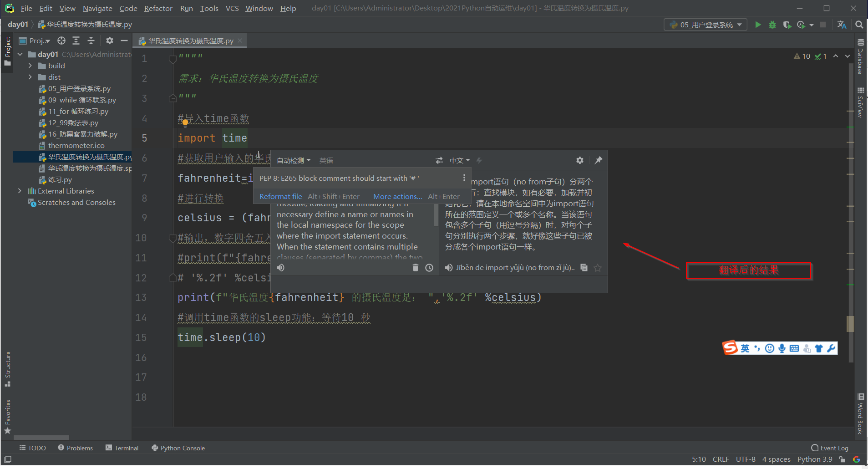Screen dimensions: 868x469
Task: Open the translation settings gear
Action: pyautogui.click(x=580, y=160)
